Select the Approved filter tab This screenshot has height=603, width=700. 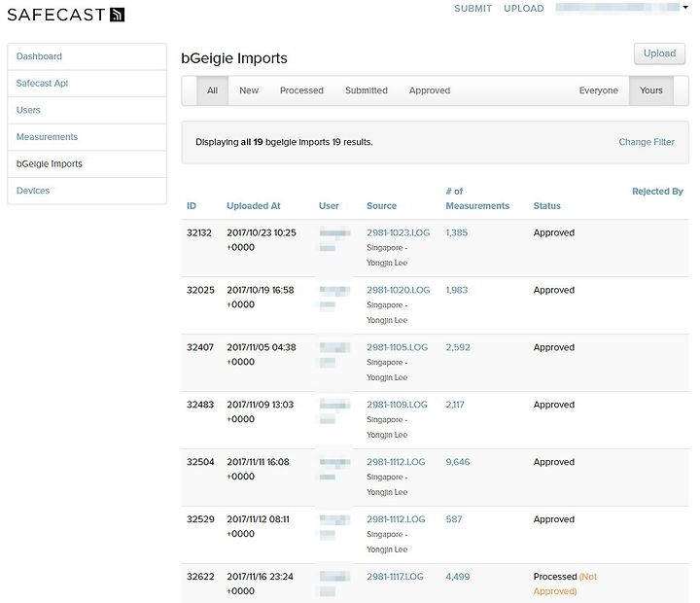coord(430,90)
